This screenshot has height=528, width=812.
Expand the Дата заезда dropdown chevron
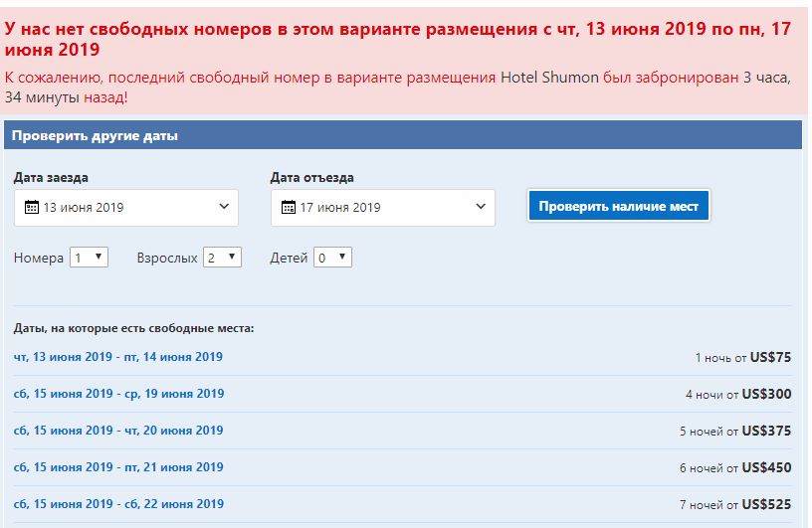tap(223, 208)
